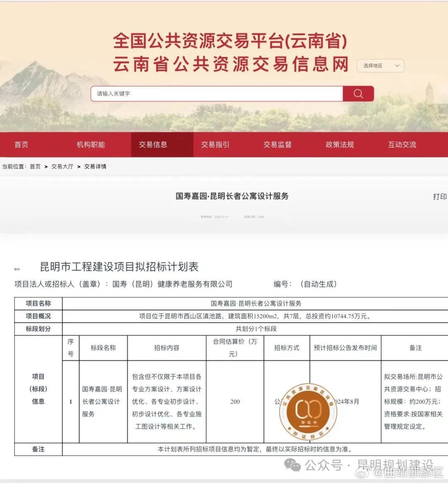448x483 pixels.
Task: Click the page title 国寿嘉园·昆明长者公寓设计服务
Action: (232, 196)
